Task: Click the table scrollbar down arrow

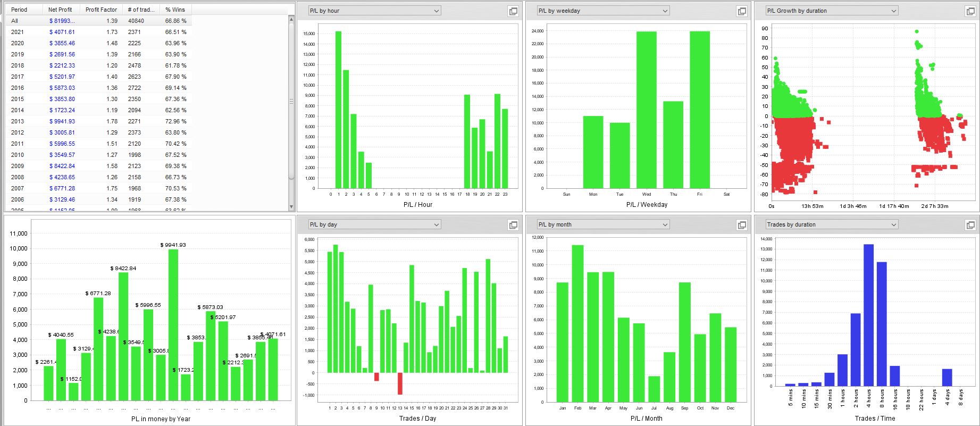Action: click(x=291, y=207)
